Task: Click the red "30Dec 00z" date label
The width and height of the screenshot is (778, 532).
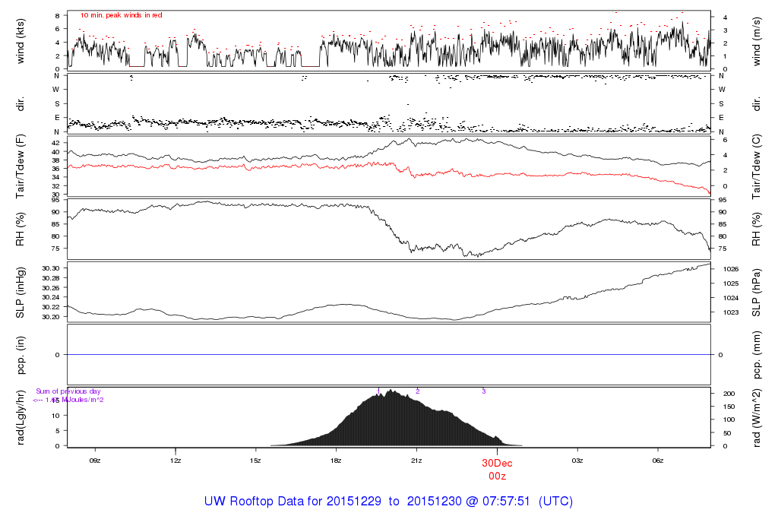Action: point(497,468)
